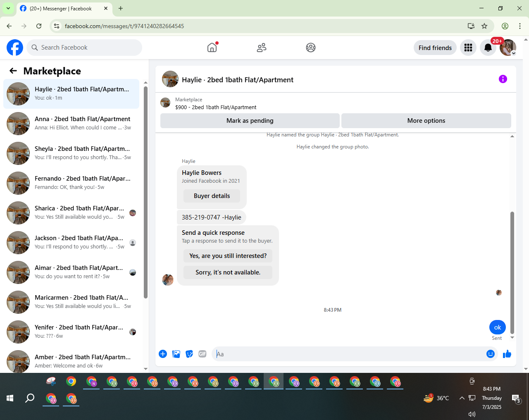Click the Home icon in top navigation
The height and width of the screenshot is (420, 529).
click(212, 48)
